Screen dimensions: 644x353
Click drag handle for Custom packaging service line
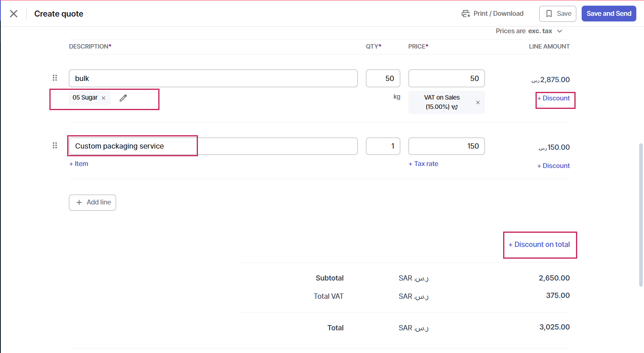pos(55,145)
